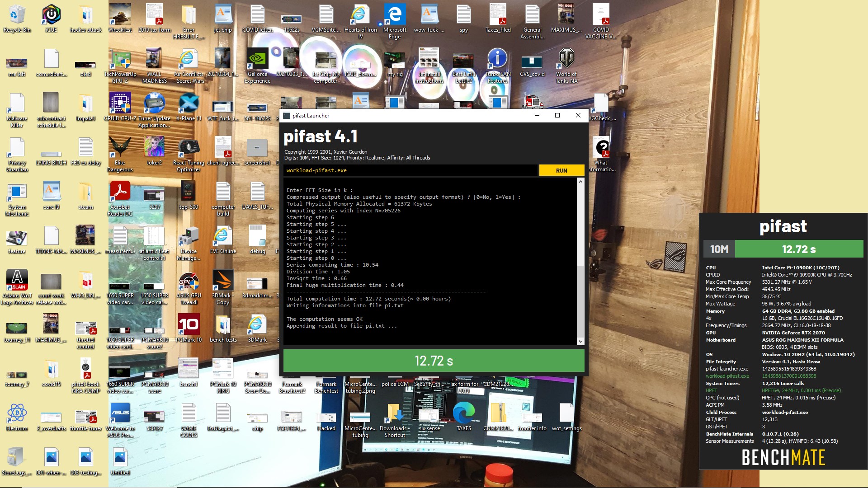Open the WinZip CDM21228 archive icon
The width and height of the screenshot is (868, 488).
coord(498,417)
